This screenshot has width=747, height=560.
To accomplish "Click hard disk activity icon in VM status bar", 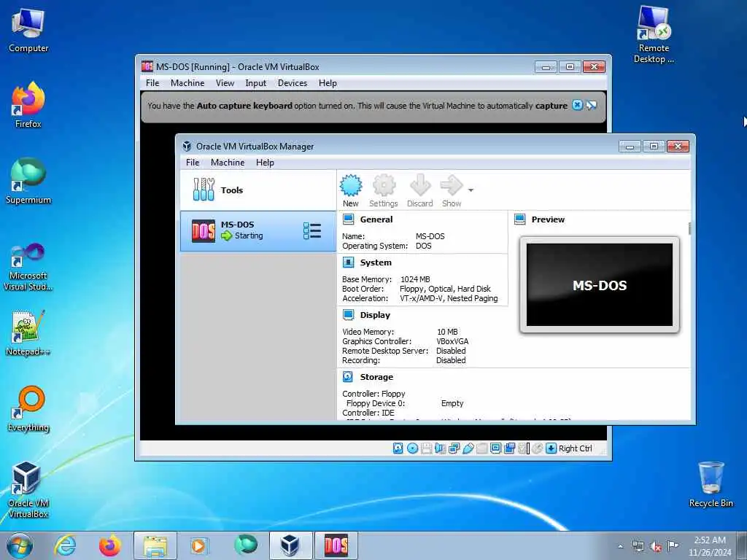I will coord(398,448).
